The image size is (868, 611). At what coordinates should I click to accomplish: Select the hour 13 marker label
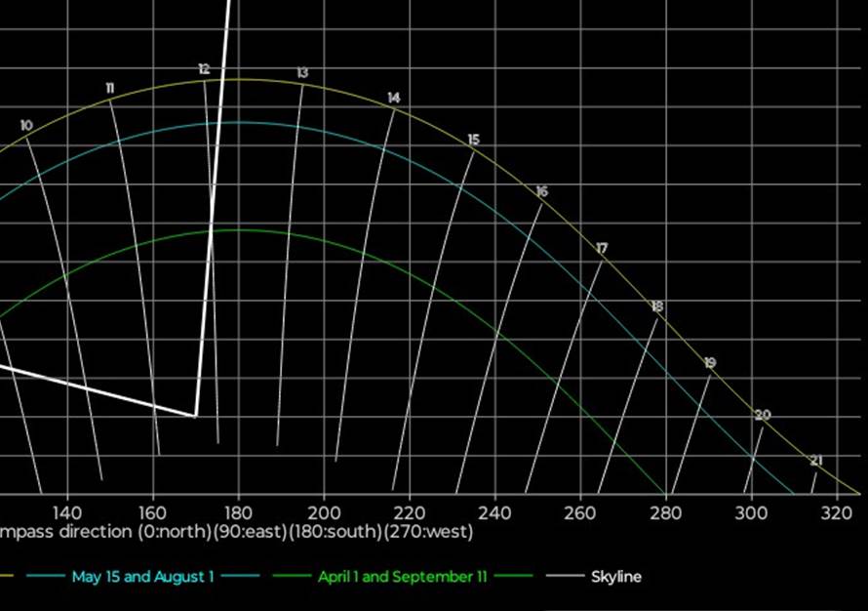302,73
